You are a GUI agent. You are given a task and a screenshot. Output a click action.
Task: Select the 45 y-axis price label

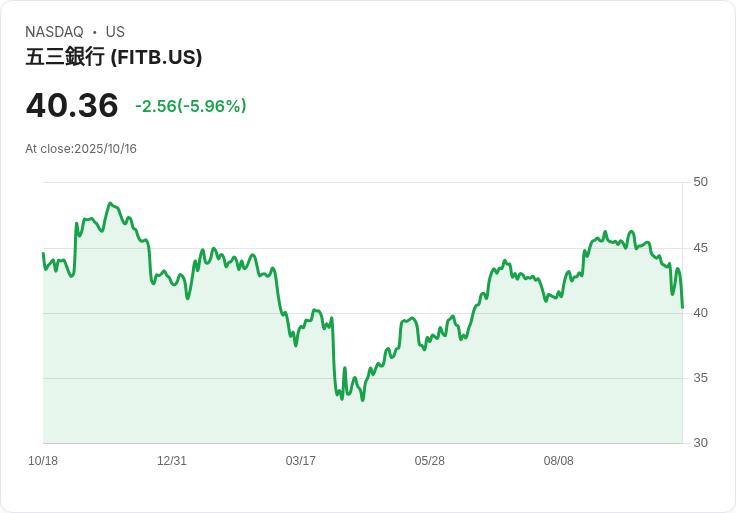point(701,248)
